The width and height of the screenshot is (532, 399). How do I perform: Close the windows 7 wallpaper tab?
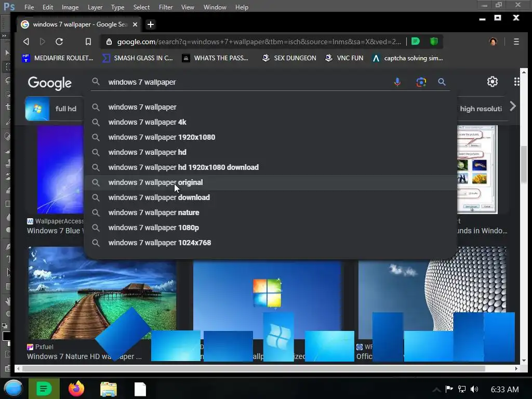[135, 24]
